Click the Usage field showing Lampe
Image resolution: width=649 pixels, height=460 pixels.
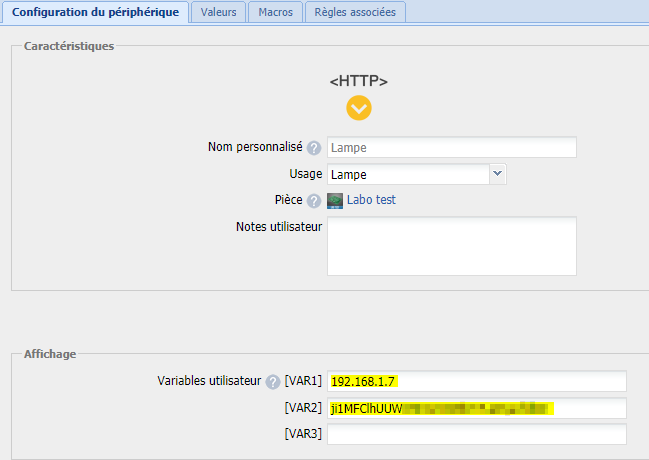tap(408, 174)
